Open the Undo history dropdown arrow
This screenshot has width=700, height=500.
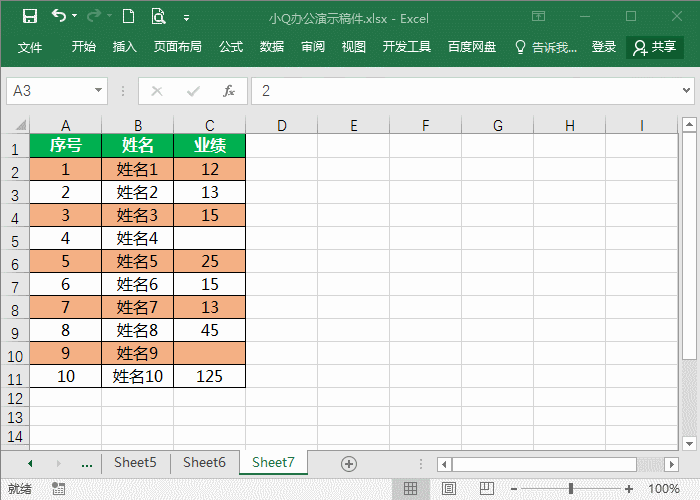pos(75,16)
